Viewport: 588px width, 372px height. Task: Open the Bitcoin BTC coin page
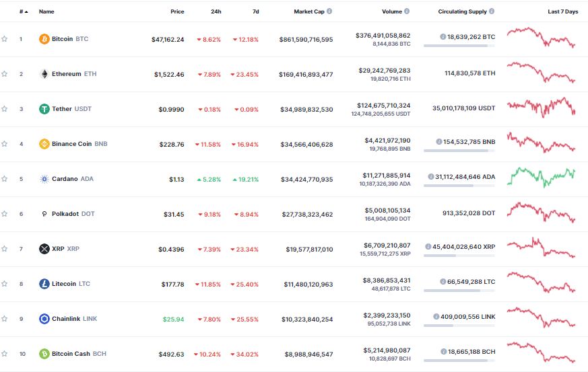coord(70,39)
